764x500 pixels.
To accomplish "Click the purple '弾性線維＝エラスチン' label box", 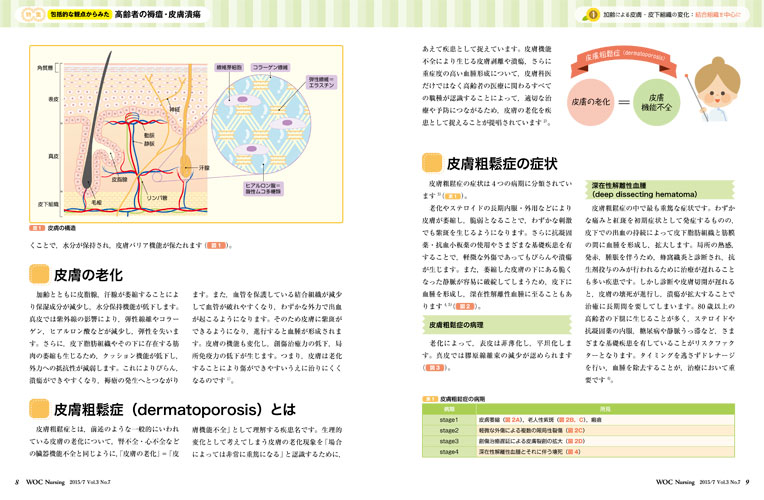I will click(322, 82).
